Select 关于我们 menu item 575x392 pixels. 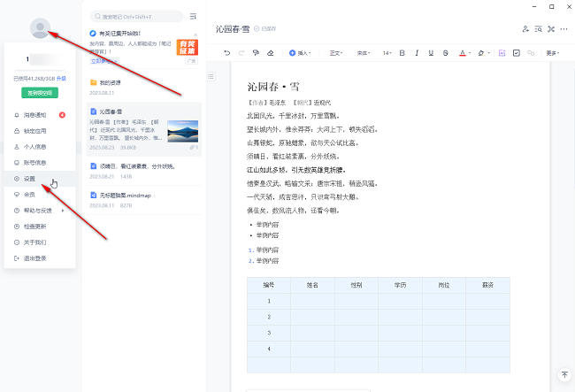coord(40,242)
